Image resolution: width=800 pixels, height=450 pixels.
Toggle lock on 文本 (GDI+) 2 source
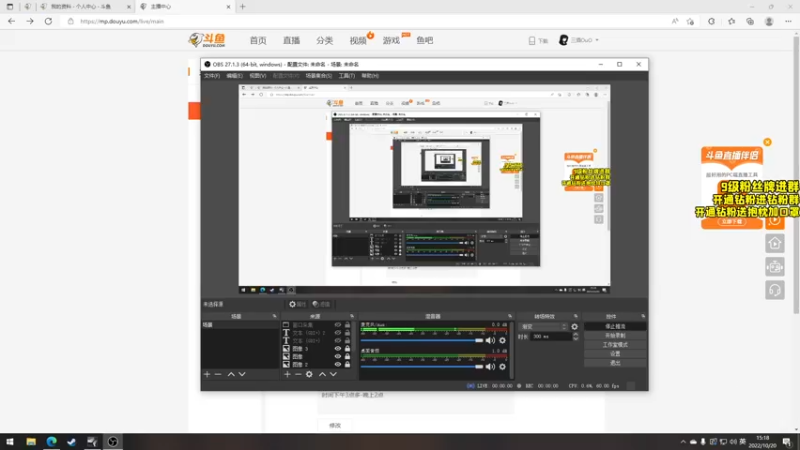pyautogui.click(x=347, y=333)
